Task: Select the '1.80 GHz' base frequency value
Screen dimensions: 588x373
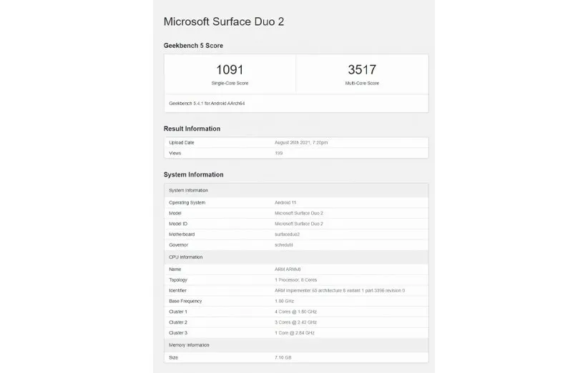Action: 284,301
